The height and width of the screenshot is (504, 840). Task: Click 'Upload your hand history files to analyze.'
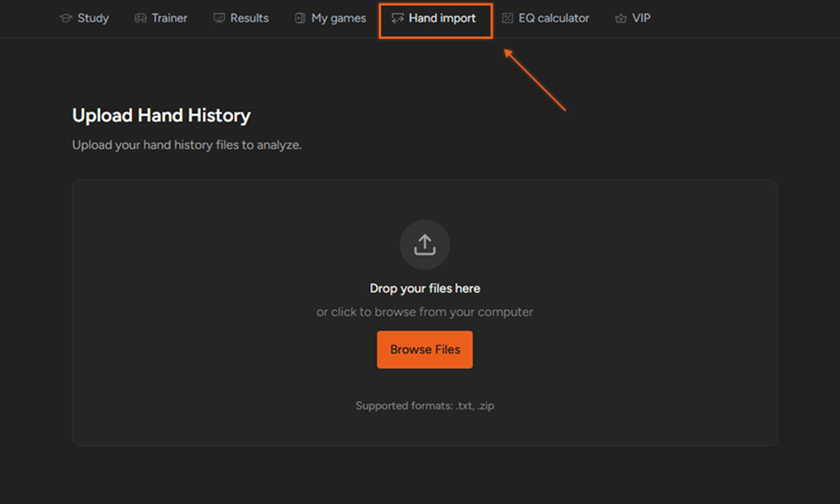187,145
